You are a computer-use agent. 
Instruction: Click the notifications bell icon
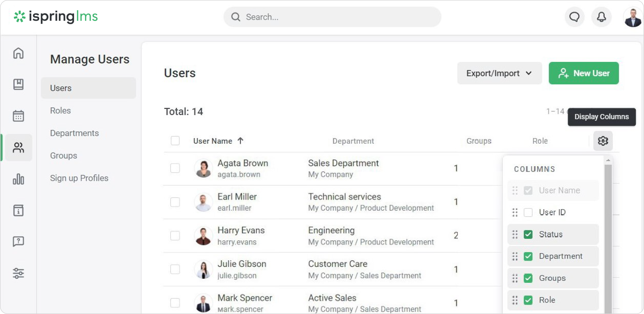pos(601,17)
